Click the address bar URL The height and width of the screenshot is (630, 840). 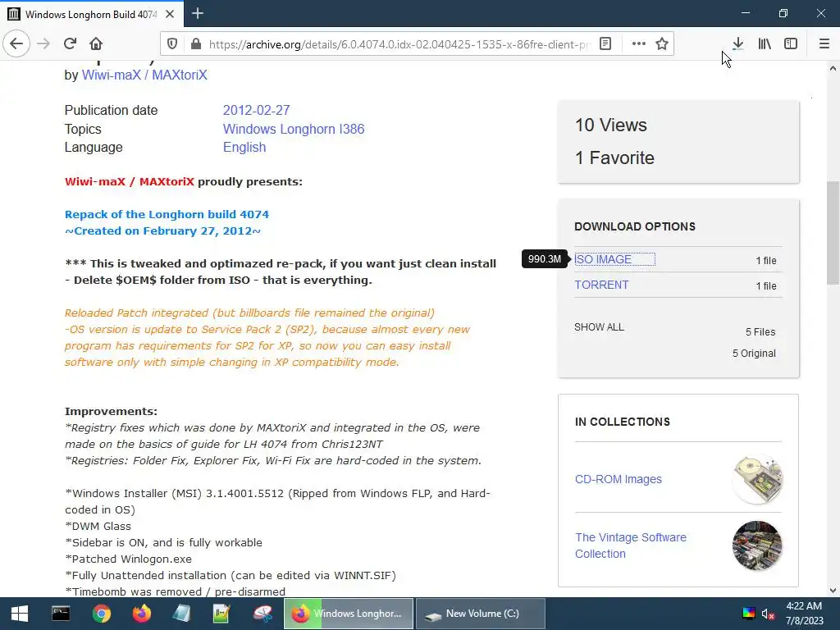click(399, 44)
